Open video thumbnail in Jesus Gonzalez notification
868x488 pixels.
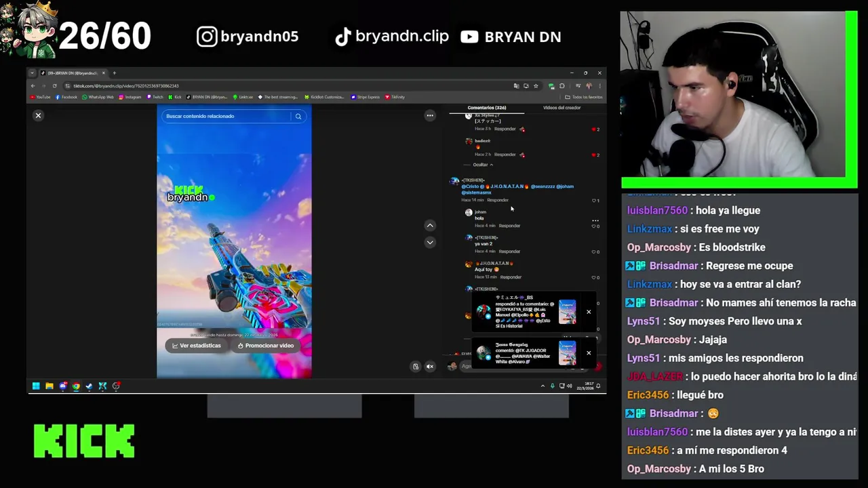pyautogui.click(x=567, y=353)
